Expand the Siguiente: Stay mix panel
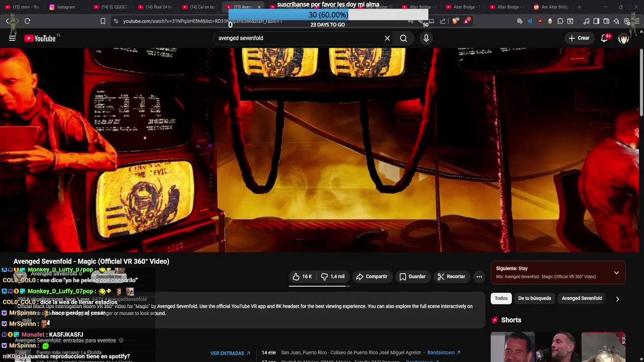The image size is (644, 362). pyautogui.click(x=616, y=273)
